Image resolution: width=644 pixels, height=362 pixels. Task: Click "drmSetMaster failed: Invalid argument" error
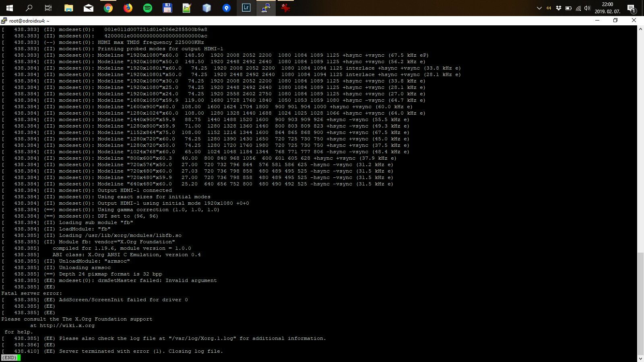tap(157, 280)
